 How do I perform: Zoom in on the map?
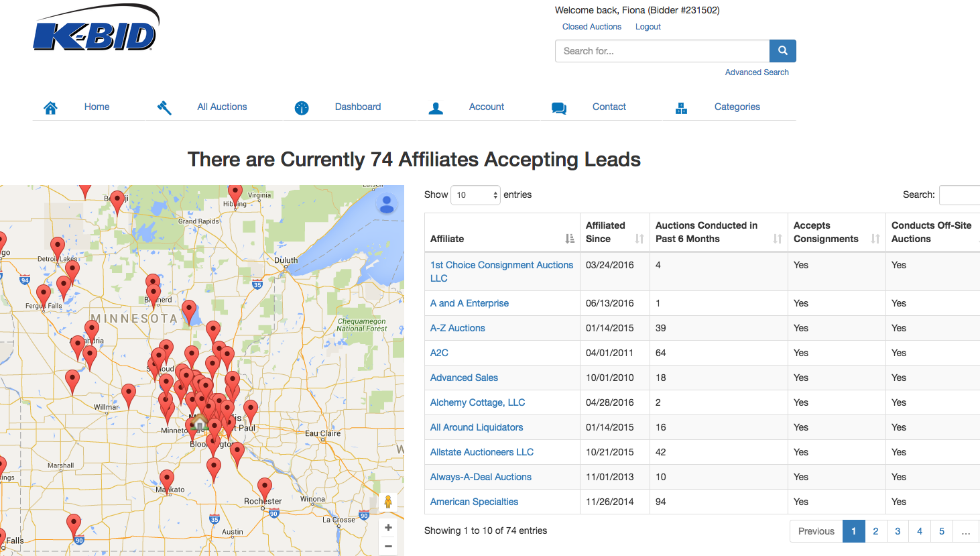pyautogui.click(x=388, y=528)
